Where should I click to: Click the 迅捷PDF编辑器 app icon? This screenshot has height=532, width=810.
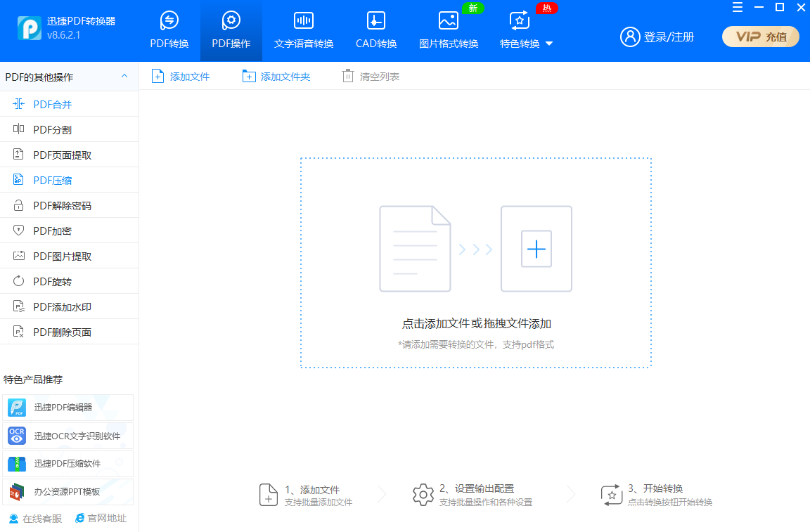pos(17,408)
